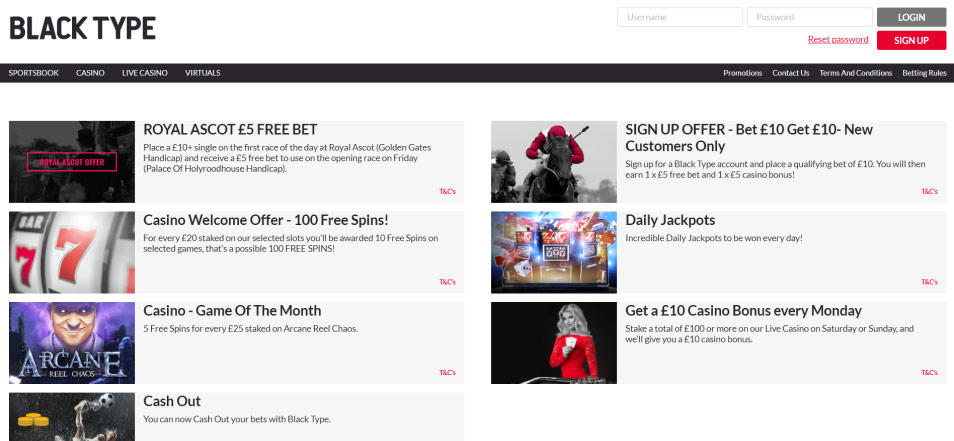View T&C's for Daily Jackpots
The width and height of the screenshot is (954, 441).
[x=929, y=282]
